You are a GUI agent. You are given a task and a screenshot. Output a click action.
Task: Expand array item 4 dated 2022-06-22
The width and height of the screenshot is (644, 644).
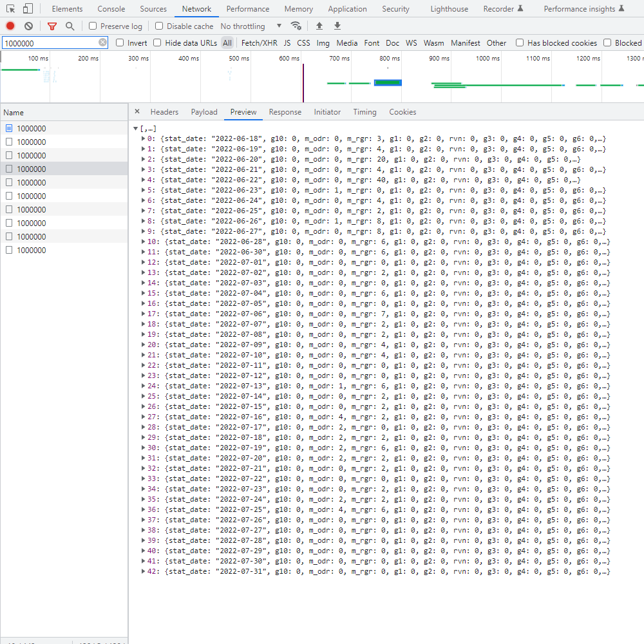(144, 180)
